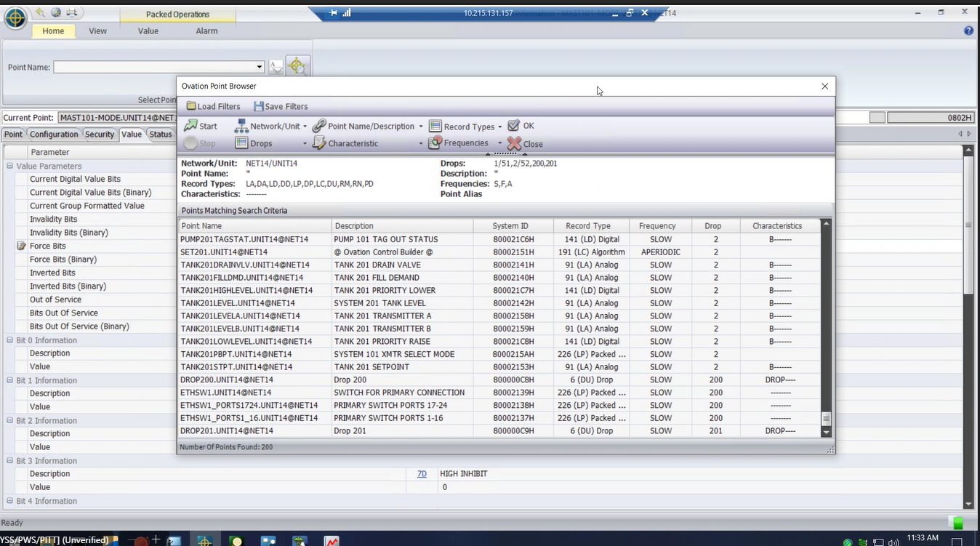
Task: Switch to the View ribbon tab
Action: tap(97, 31)
